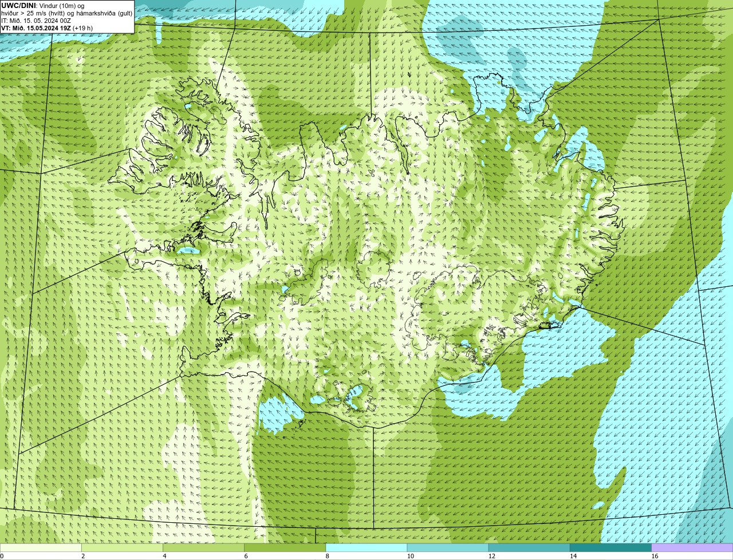Click the 12–14 m/s teal legend swatch
This screenshot has height=560, width=733.
click(x=529, y=547)
